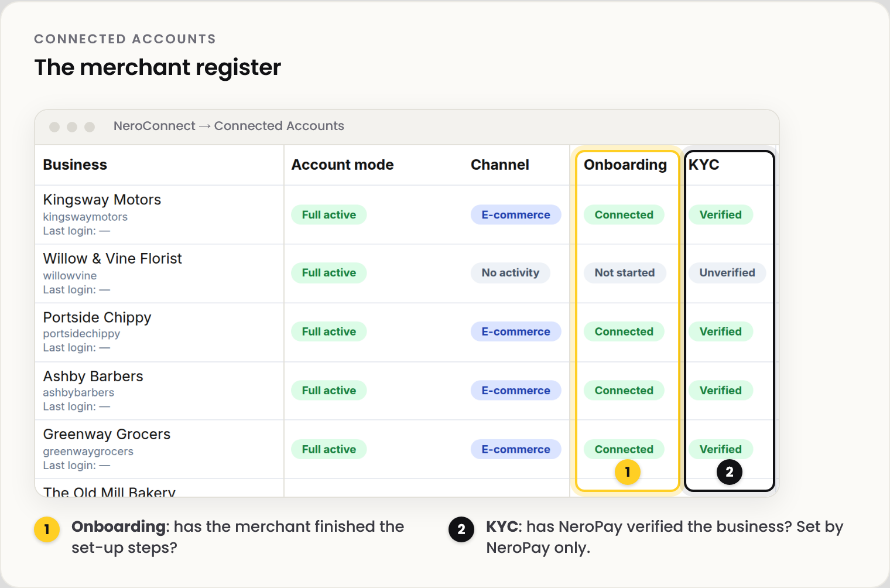890x588 pixels.
Task: Click the Onboarding column header
Action: (x=625, y=165)
